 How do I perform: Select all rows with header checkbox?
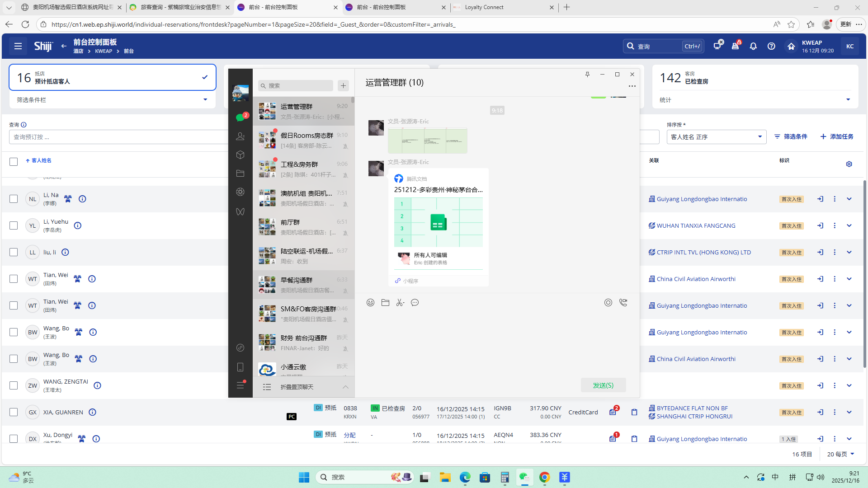14,161
